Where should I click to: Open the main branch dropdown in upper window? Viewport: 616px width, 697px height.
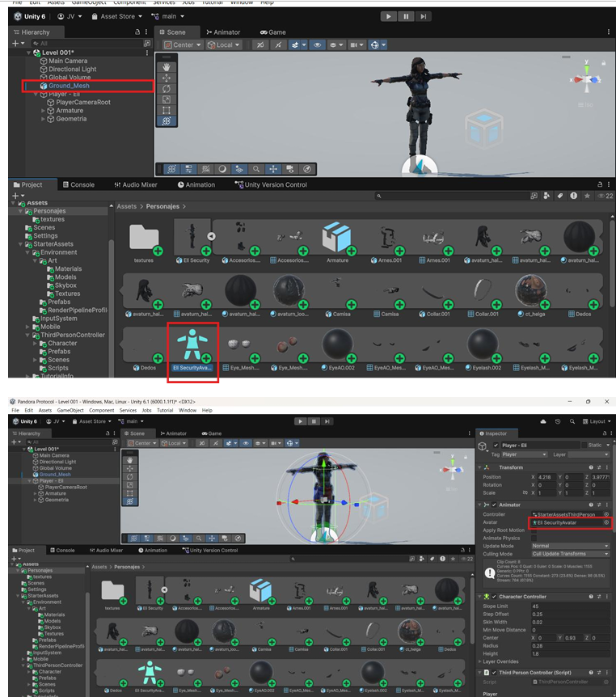pyautogui.click(x=168, y=16)
